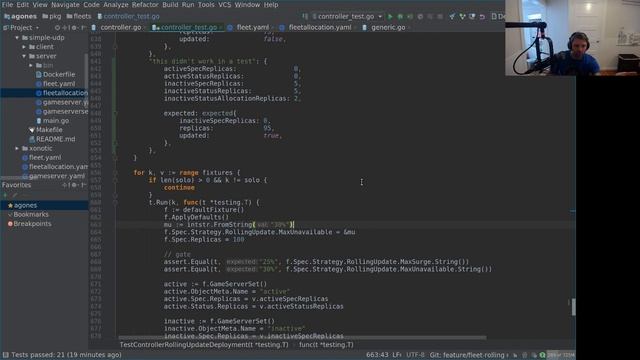
Task: Open run configuration dropdown controller_test.go
Action: (347, 16)
